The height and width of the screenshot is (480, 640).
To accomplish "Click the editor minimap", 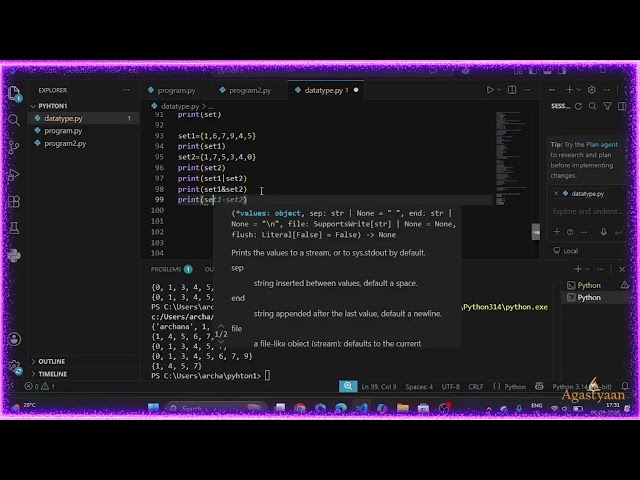I will click(511, 158).
